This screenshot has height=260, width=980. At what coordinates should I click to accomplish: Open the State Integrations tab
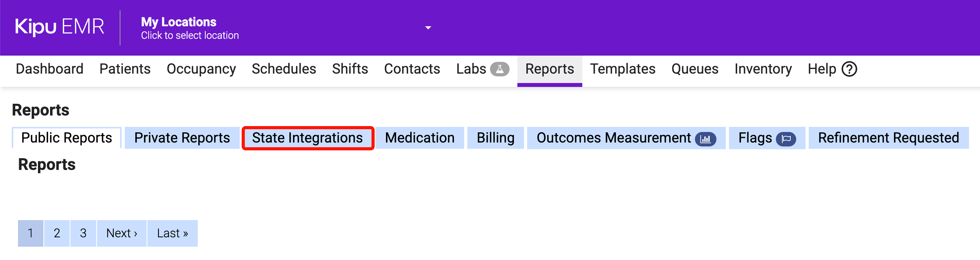point(307,138)
